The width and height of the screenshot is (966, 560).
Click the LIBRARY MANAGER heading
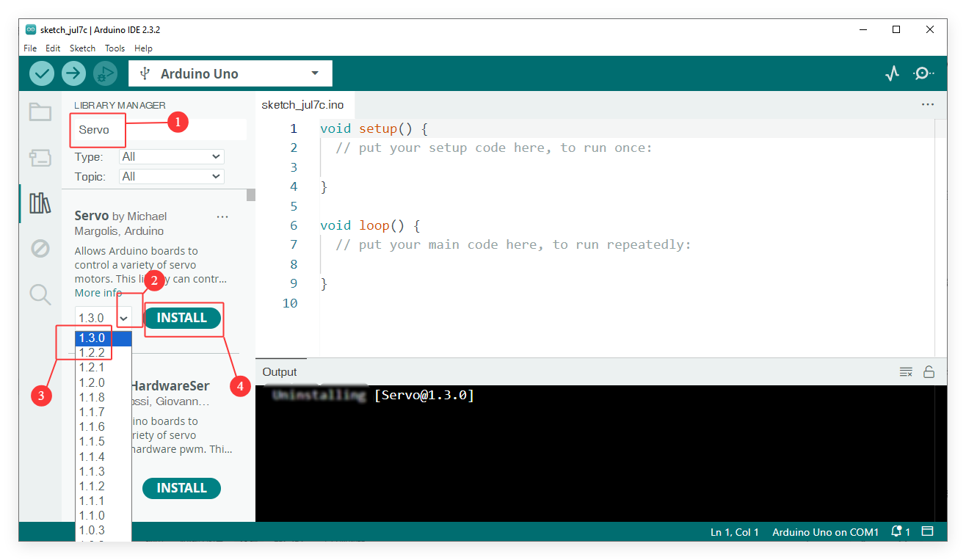[x=120, y=105]
